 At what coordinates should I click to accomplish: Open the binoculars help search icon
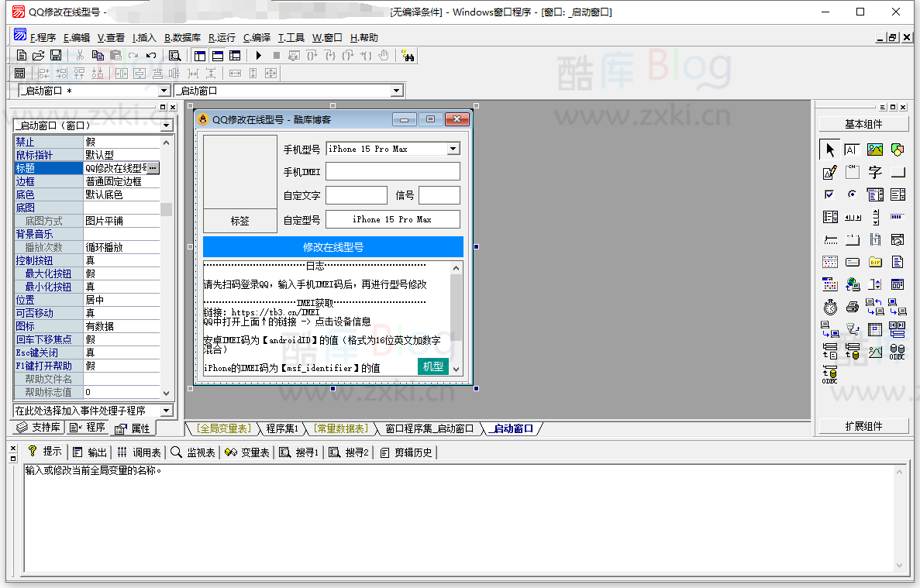tap(408, 56)
